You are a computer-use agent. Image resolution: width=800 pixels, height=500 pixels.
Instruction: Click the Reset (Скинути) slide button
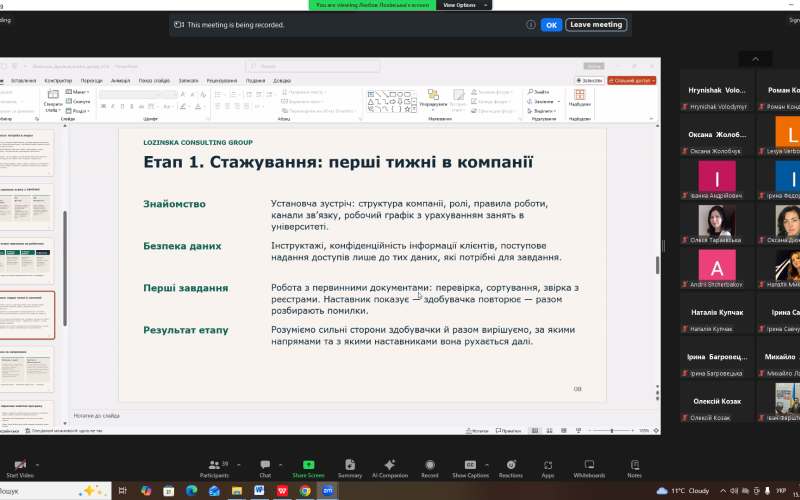pos(78,101)
